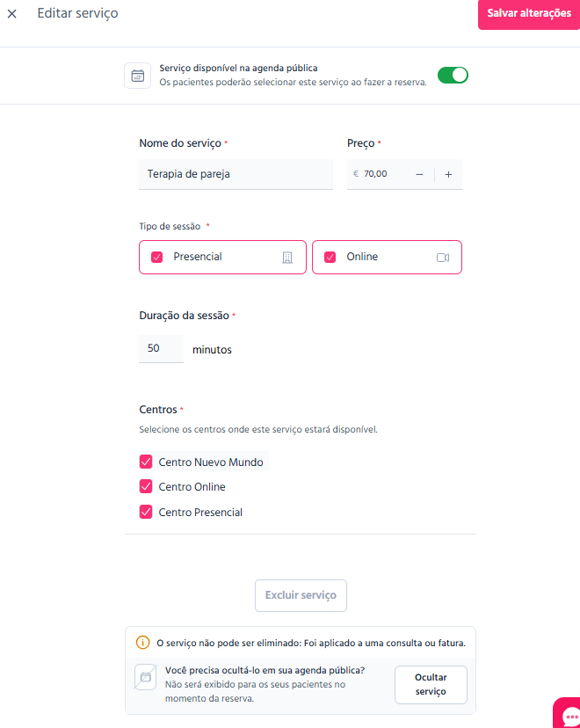Viewport: 580px width, 728px height.
Task: Click the video camera icon in Online option
Action: [x=443, y=258]
